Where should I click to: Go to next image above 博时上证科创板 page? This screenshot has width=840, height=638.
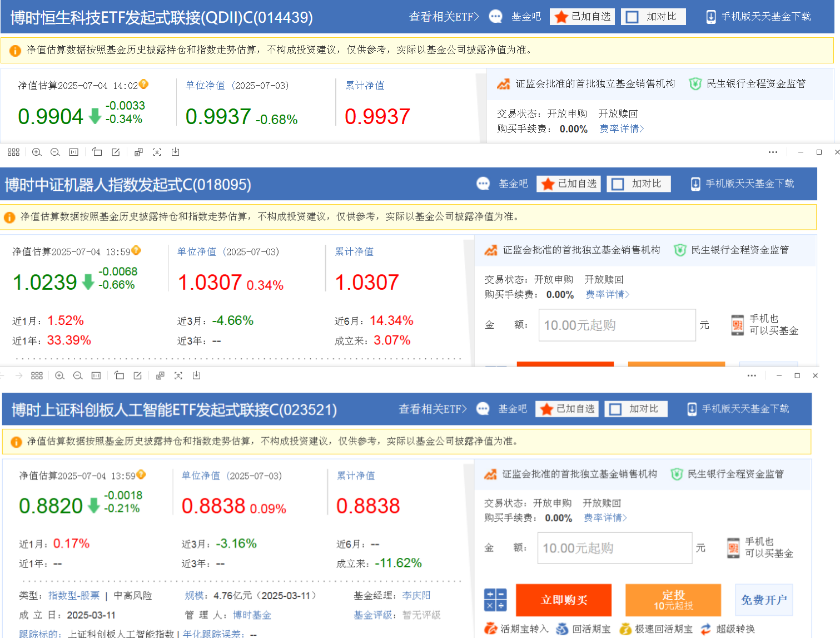pyautogui.click(x=19, y=375)
